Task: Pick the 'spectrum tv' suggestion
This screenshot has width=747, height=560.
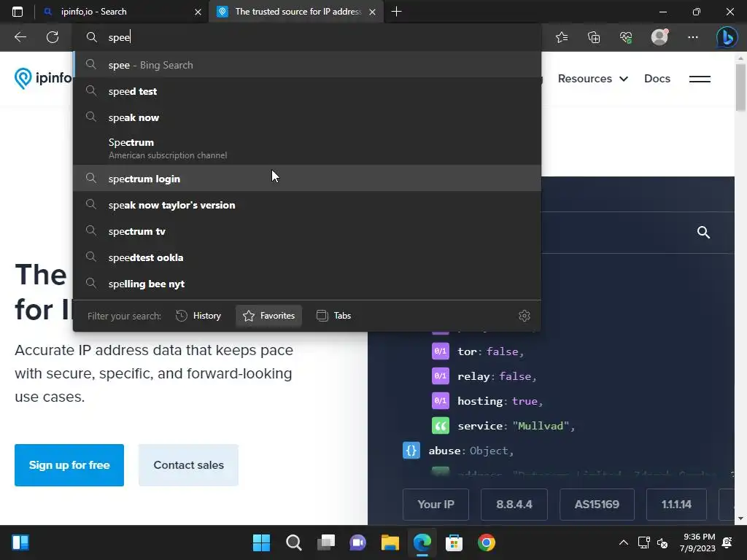Action: click(x=307, y=231)
